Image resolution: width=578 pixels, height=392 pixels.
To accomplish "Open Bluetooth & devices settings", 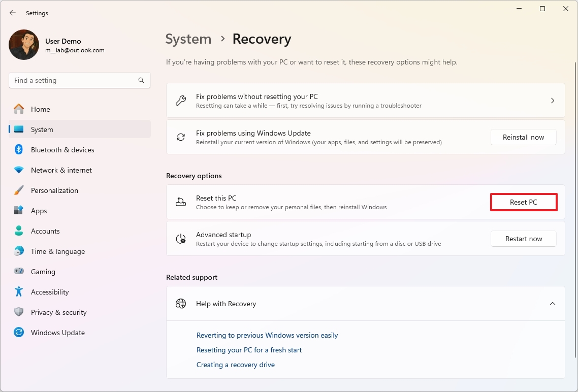I will point(80,150).
